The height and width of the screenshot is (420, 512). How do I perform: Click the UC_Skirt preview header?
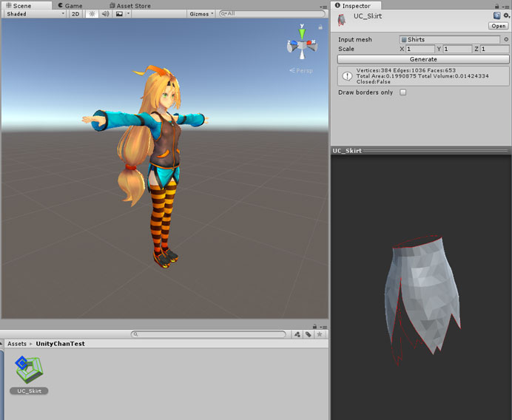click(x=421, y=150)
